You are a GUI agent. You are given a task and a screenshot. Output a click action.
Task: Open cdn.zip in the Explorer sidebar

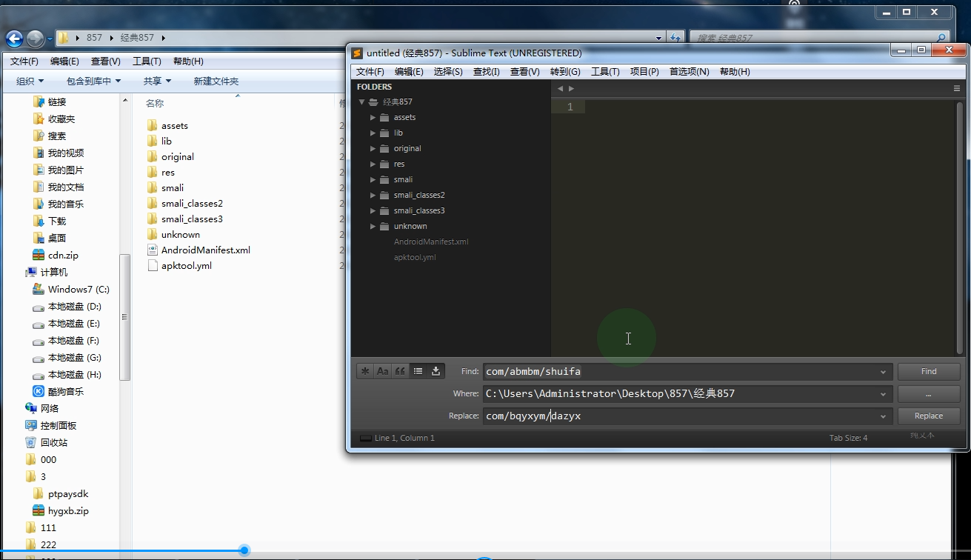(63, 255)
